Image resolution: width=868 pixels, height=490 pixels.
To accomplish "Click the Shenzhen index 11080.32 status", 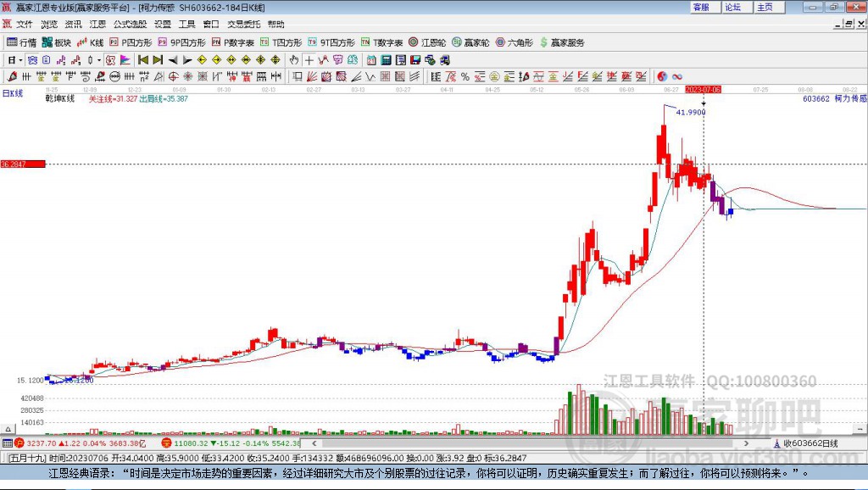I will [231, 443].
